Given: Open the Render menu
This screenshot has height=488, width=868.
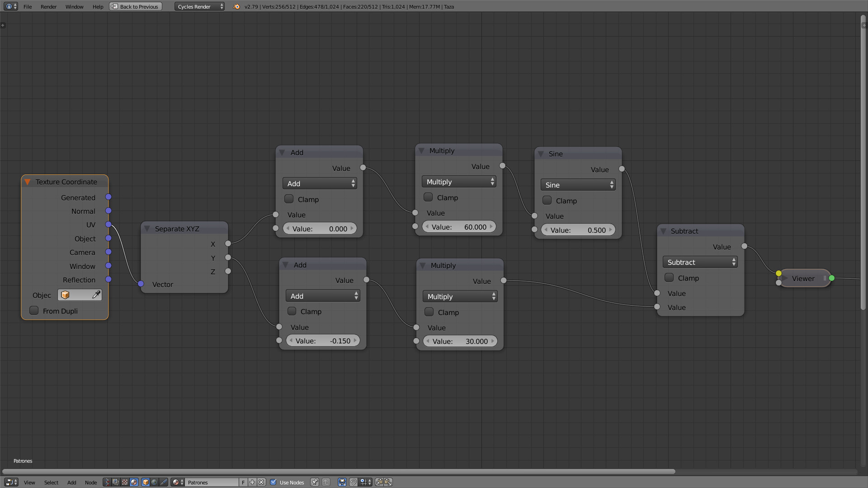Looking at the screenshot, I should pos(48,6).
